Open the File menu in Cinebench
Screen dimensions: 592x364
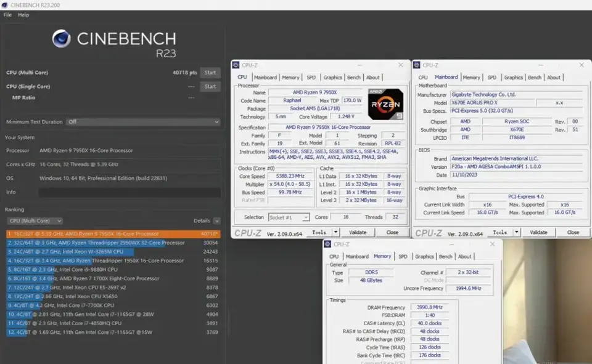coord(7,15)
